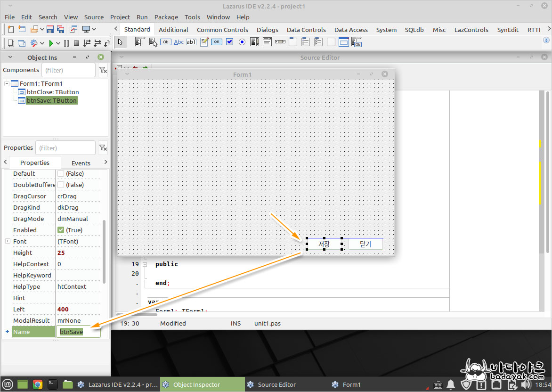
Task: Toggle form/unit view toolbar icon
Action: (73, 29)
